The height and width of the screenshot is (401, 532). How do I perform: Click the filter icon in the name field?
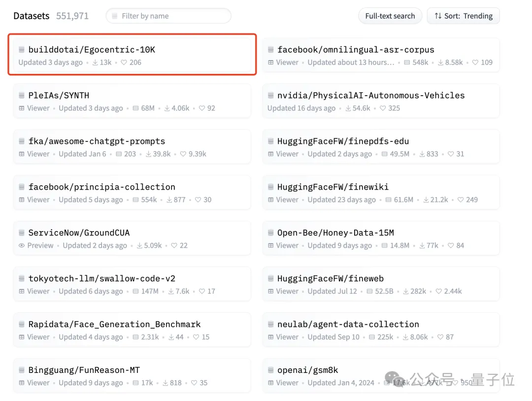(x=115, y=16)
